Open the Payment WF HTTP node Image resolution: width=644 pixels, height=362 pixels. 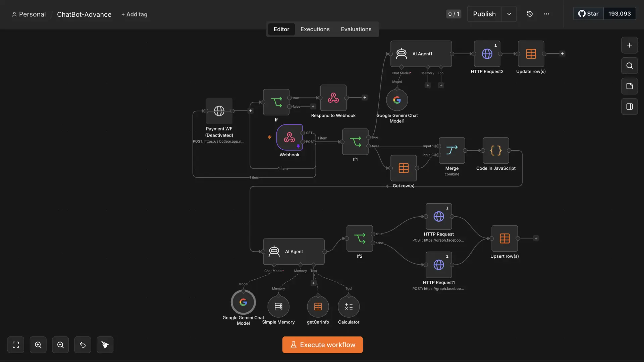click(219, 111)
